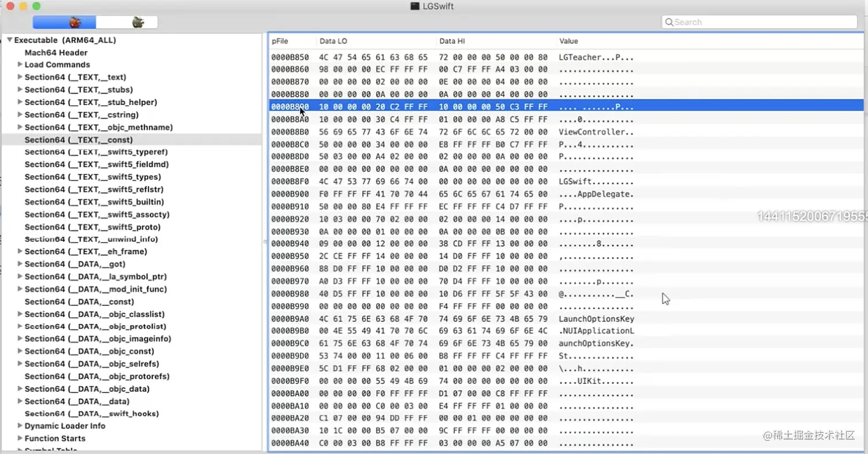Open Section64 (__DATA,__swift_hooks)
This screenshot has height=454, width=868.
point(92,414)
